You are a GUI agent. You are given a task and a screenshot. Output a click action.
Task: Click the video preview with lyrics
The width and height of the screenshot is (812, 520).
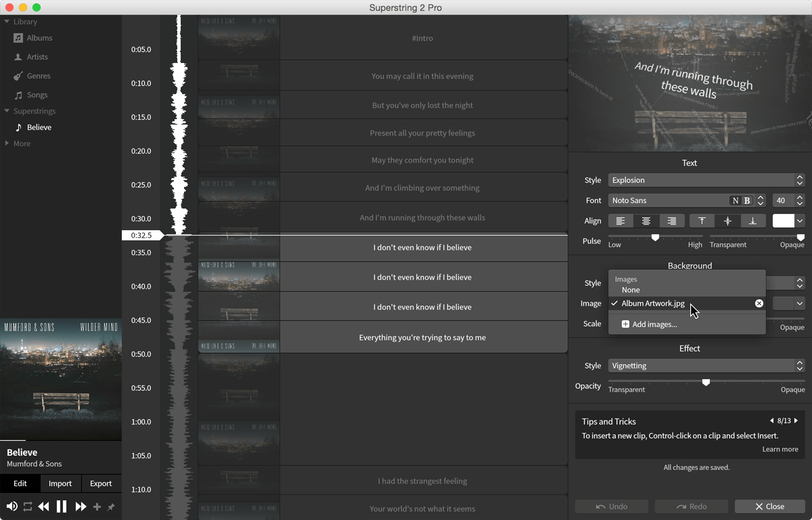[690, 84]
